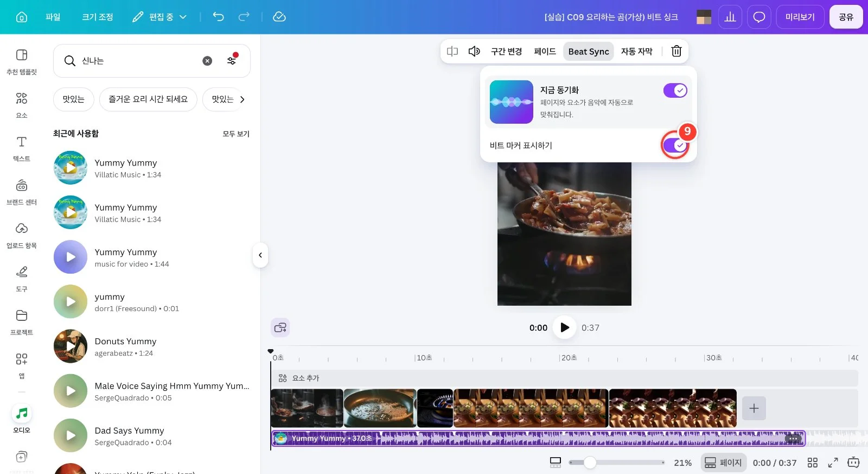This screenshot has width=868, height=474.
Task: Open the 요소 (Elements) sidebar panel
Action: tap(22, 105)
